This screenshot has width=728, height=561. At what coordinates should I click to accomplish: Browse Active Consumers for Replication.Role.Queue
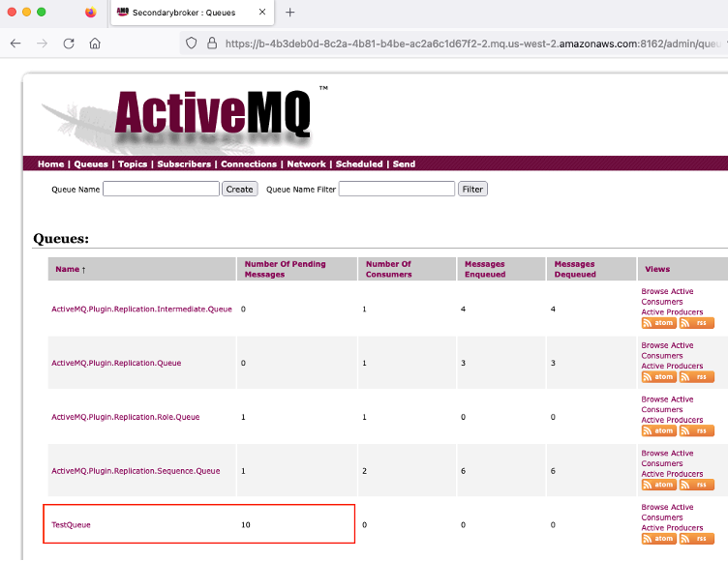(x=667, y=404)
